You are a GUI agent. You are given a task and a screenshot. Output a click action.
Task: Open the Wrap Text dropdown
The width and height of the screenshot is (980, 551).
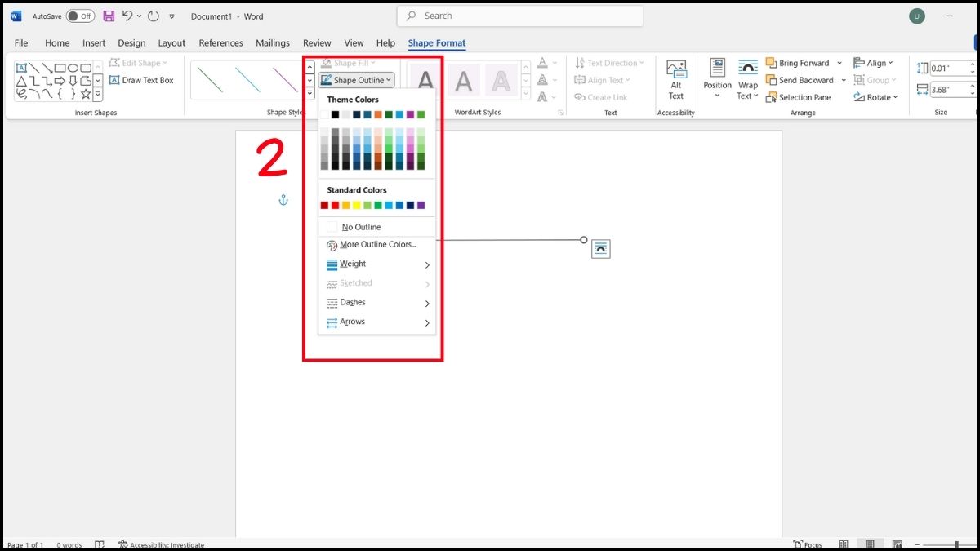click(x=748, y=79)
